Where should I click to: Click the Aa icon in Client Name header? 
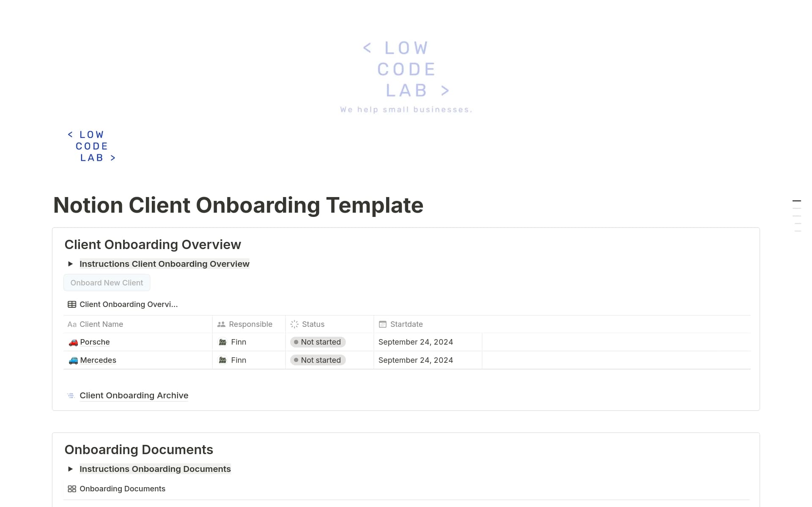coord(71,324)
